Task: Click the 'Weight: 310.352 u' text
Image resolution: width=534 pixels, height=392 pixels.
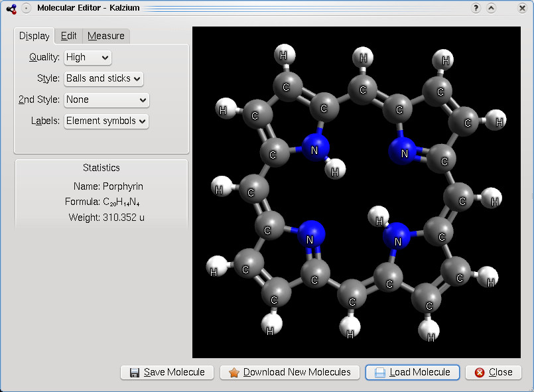Action: [x=106, y=218]
